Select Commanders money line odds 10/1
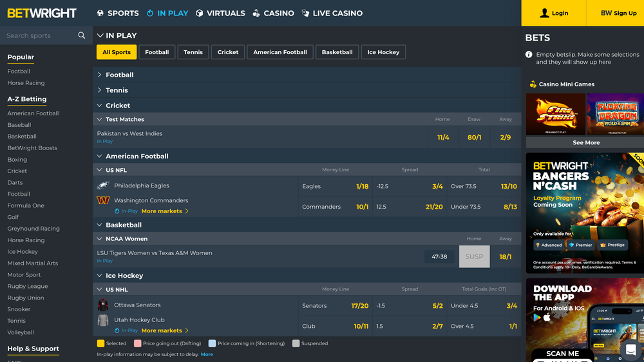 click(335, 207)
